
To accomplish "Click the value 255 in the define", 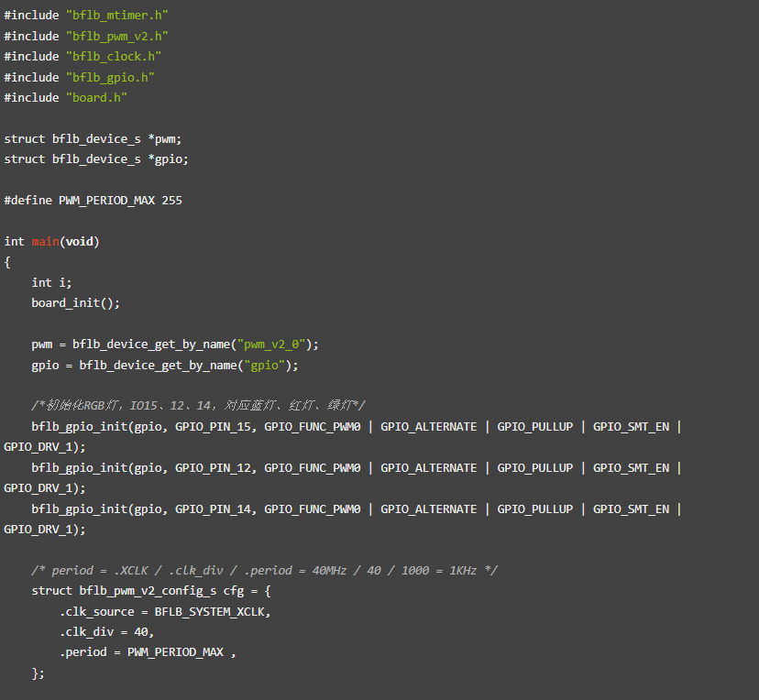I will point(171,200).
